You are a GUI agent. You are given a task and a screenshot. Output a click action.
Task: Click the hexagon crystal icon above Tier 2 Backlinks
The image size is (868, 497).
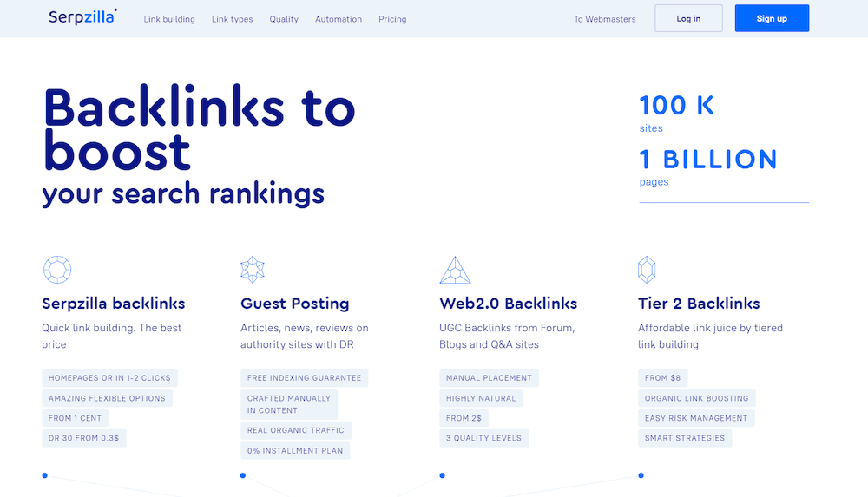pyautogui.click(x=647, y=270)
